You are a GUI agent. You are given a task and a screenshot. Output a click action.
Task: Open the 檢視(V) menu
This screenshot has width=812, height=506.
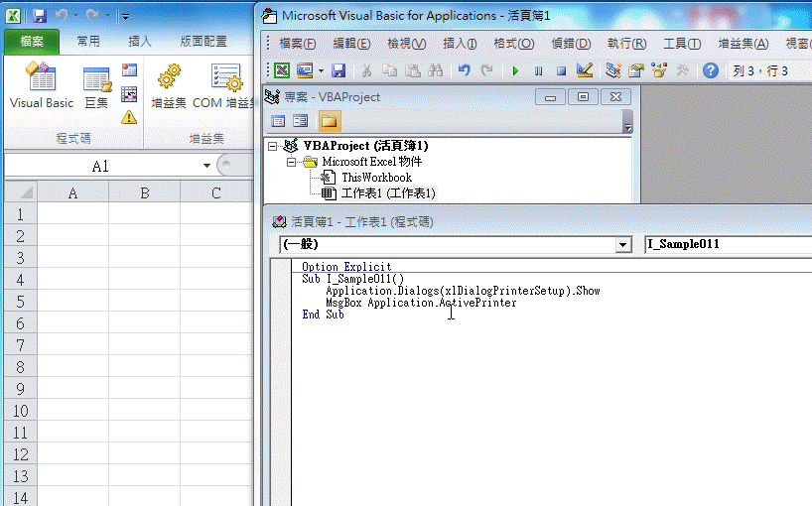pos(407,44)
